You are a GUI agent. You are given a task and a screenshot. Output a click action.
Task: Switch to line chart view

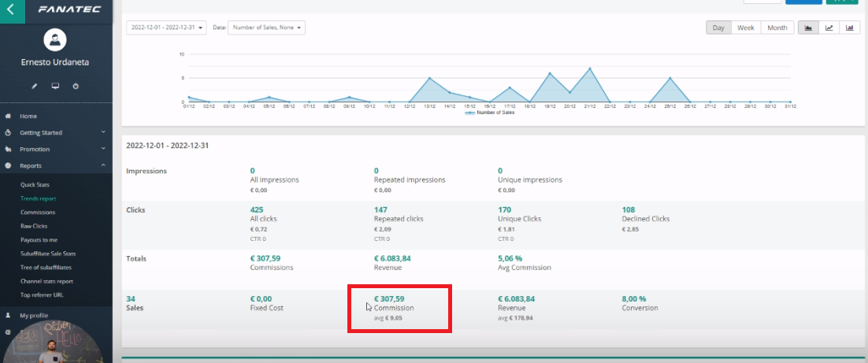pos(829,28)
